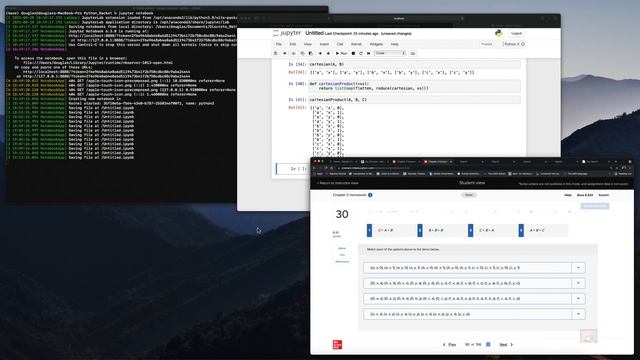Expand dropdown of fourth shortest matching row
The image size is (640, 360).
[x=578, y=314]
